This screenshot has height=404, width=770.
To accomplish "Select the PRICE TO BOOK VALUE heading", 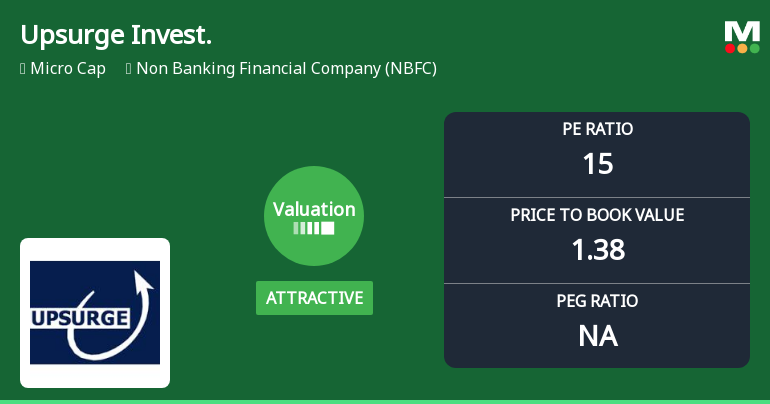I will tap(597, 215).
